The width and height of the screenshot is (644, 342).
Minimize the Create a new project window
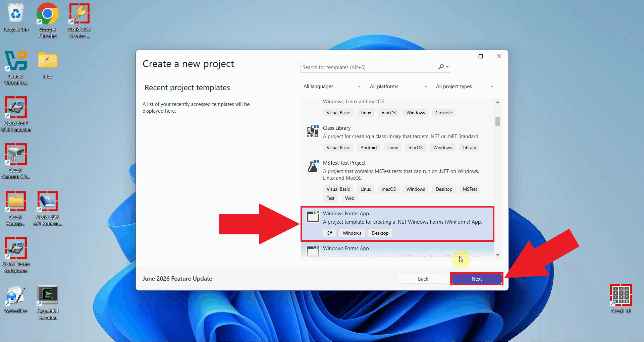point(462,56)
